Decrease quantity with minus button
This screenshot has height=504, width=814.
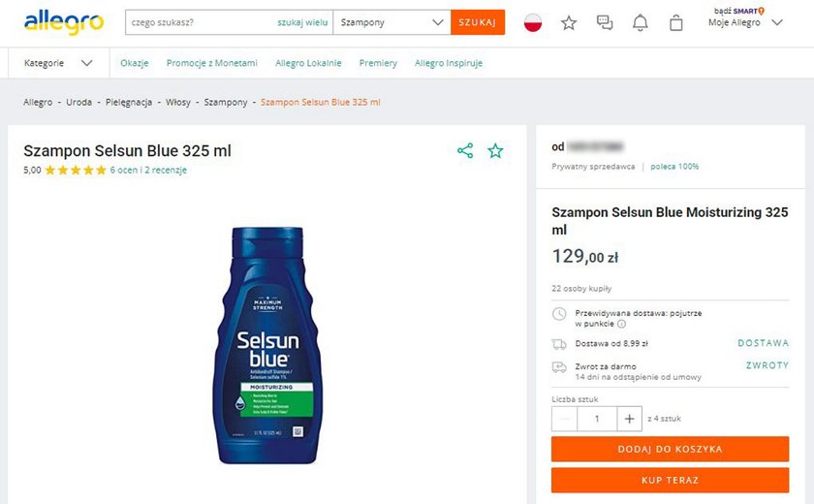pos(565,419)
